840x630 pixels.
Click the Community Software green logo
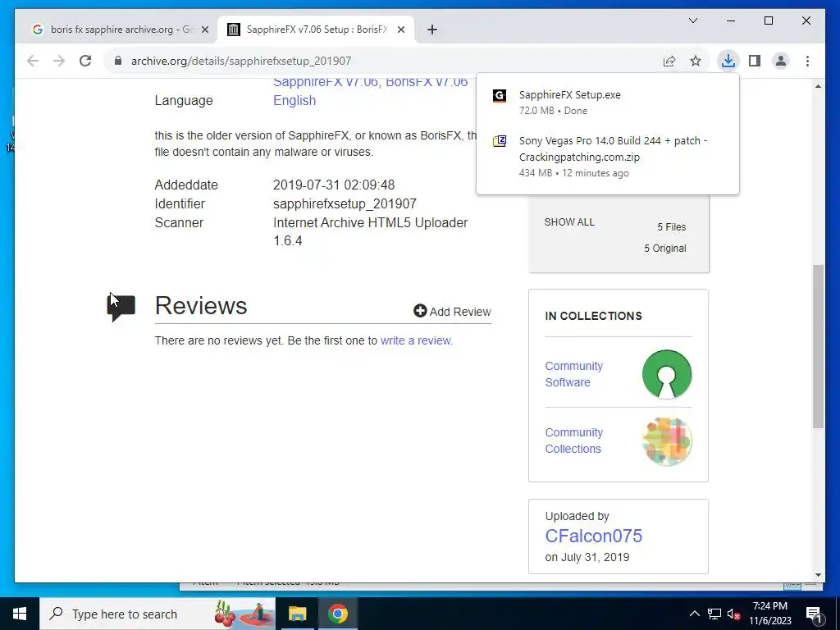666,374
